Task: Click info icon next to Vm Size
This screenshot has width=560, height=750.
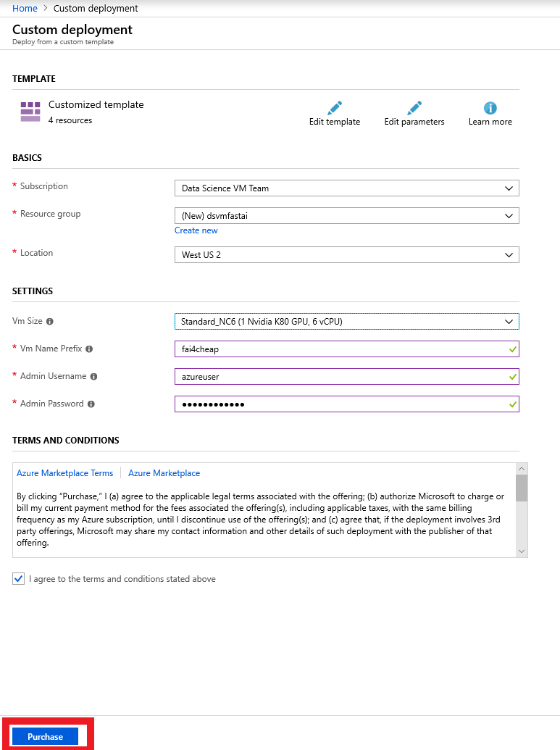Action: tap(50, 321)
